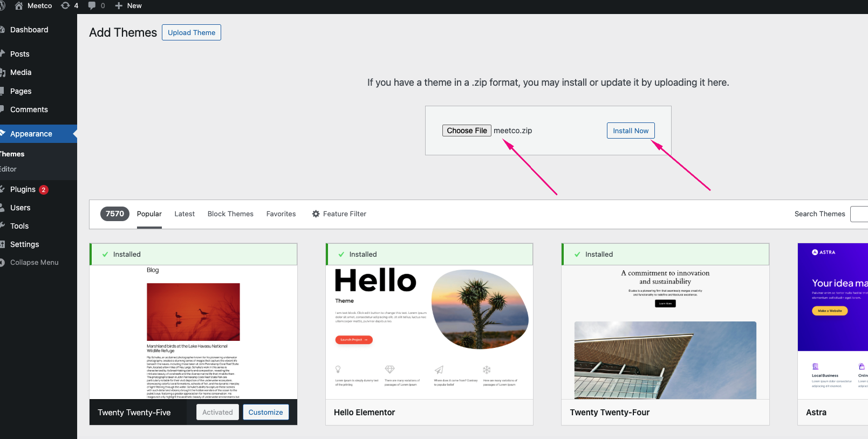Customize the Twenty Twenty-Five theme

[265, 413]
